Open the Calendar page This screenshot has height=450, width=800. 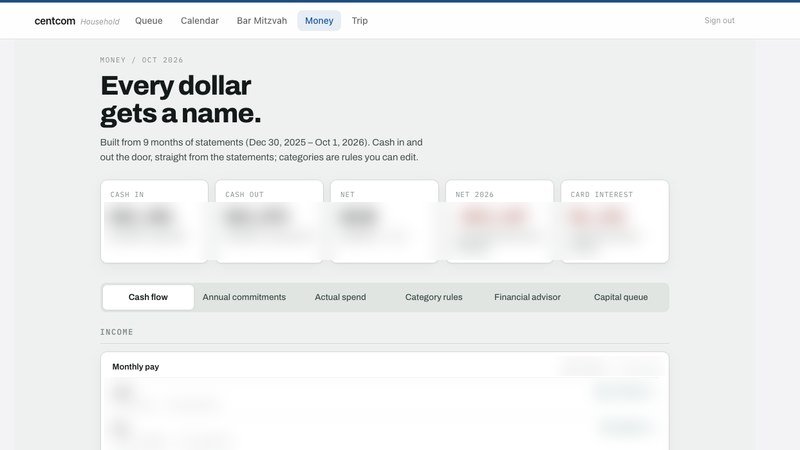[x=199, y=21]
